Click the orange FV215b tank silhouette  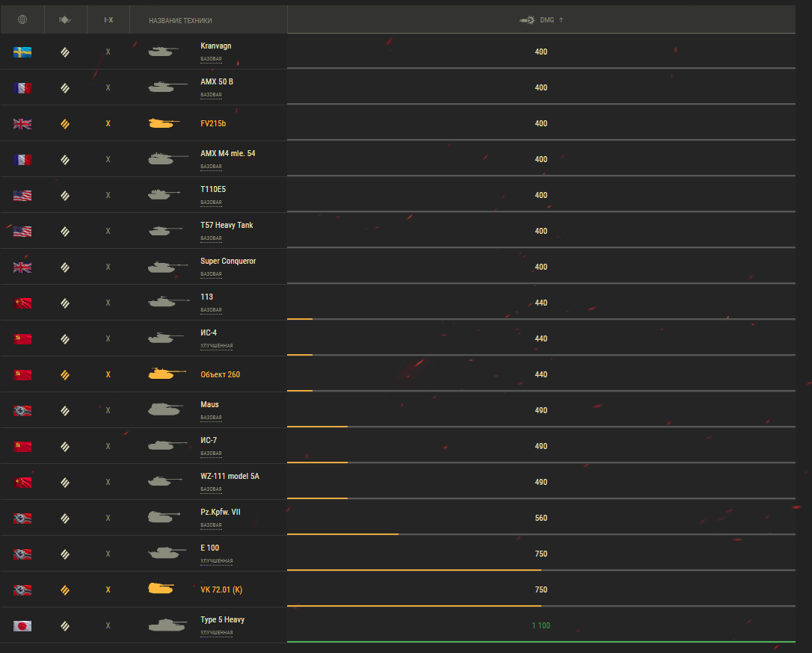coord(164,123)
